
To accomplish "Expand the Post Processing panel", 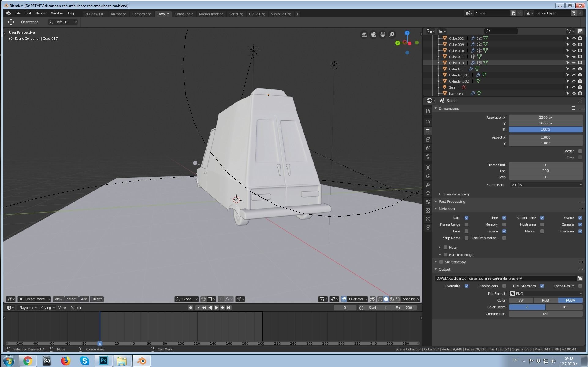I will tap(452, 202).
